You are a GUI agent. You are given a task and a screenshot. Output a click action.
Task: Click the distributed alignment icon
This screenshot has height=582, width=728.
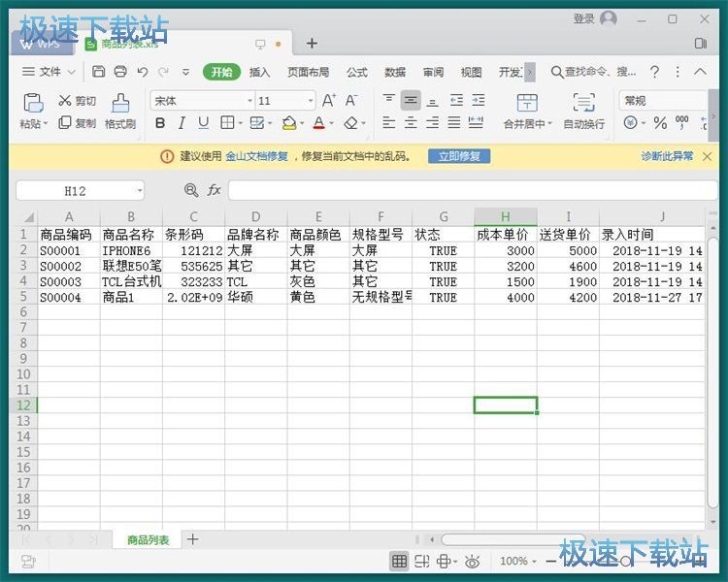(x=476, y=122)
